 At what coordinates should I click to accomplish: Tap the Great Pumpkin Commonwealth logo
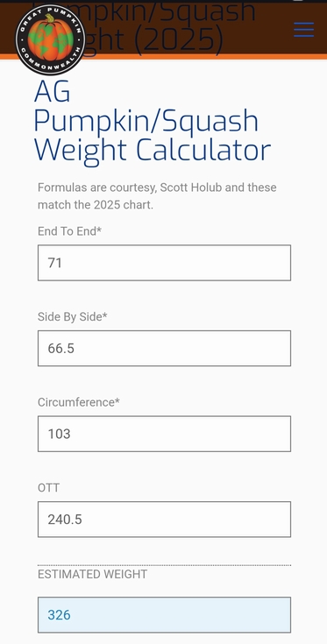pos(51,39)
